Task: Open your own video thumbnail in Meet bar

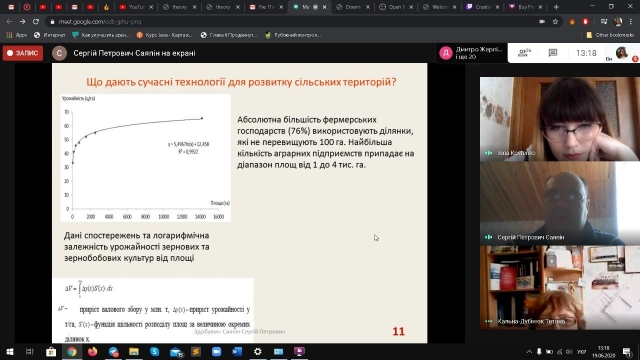Action: [622, 53]
